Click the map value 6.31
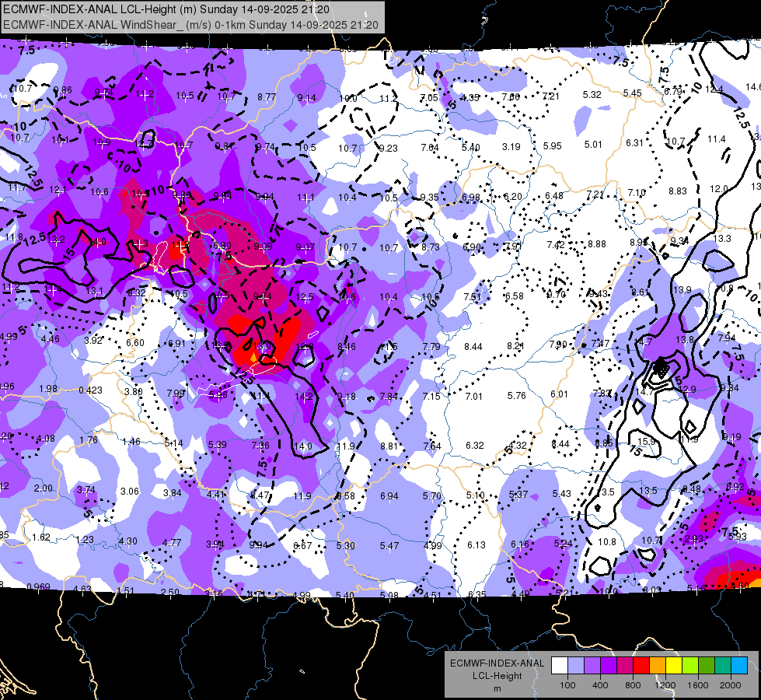 tap(634, 143)
